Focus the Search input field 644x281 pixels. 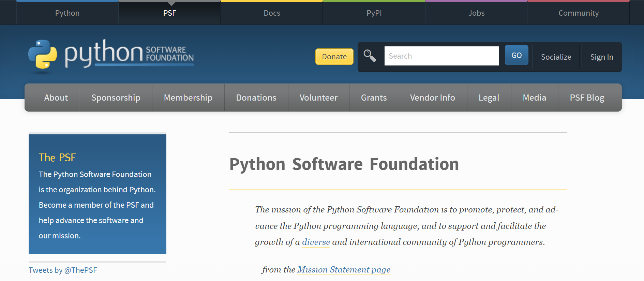(x=442, y=56)
